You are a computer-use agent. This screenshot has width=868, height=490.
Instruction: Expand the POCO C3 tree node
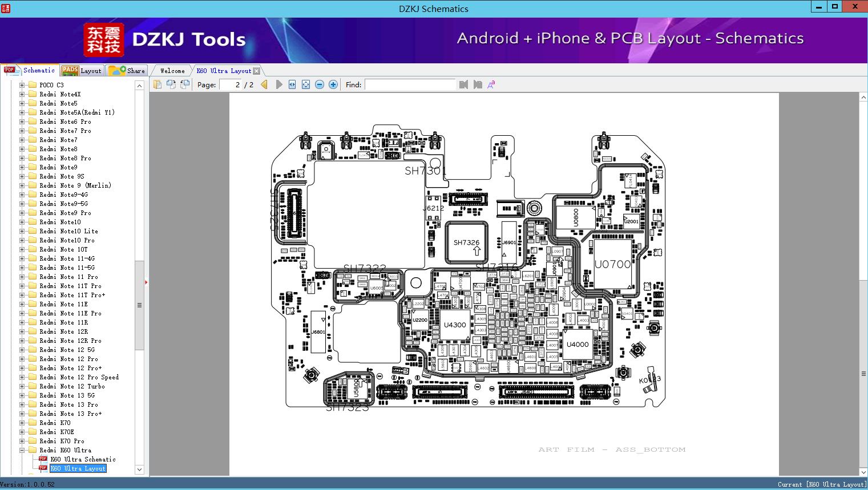pos(22,85)
